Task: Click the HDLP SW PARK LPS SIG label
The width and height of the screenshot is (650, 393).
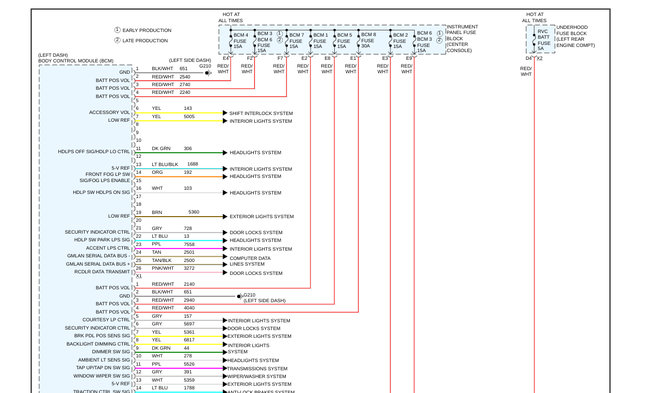Action: pyautogui.click(x=102, y=240)
